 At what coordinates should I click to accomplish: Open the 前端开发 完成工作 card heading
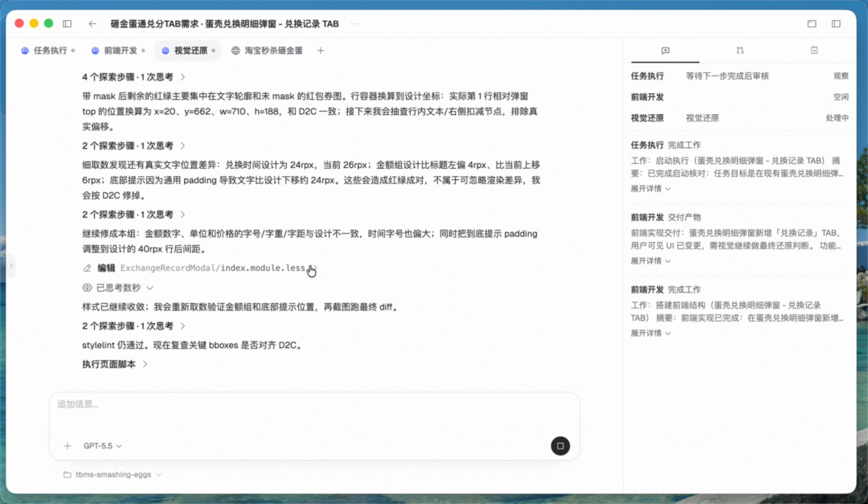pos(665,289)
